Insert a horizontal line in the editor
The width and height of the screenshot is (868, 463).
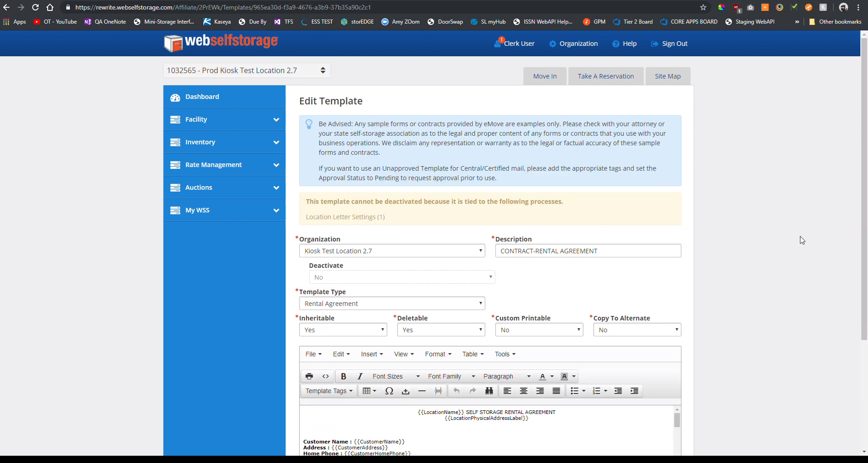[422, 391]
